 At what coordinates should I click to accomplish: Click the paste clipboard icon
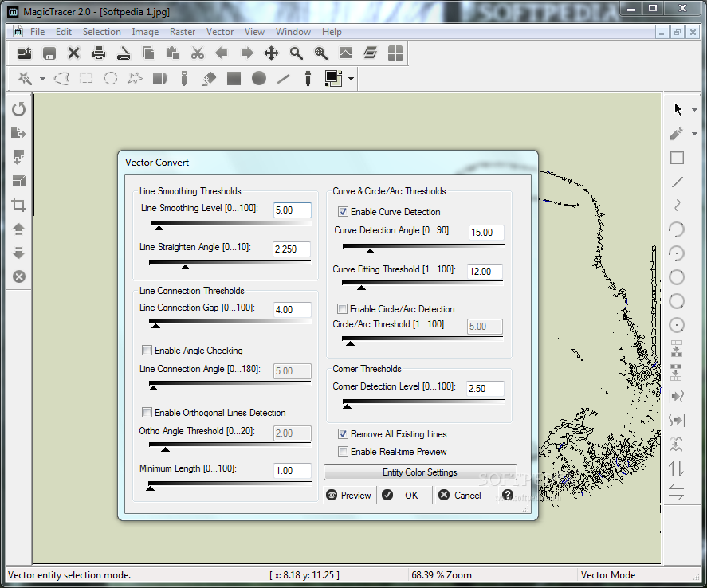[173, 53]
